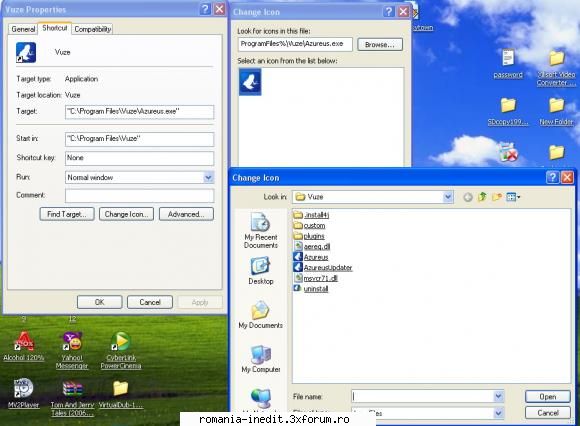Image resolution: width=580 pixels, height=426 pixels.
Task: Click the Comment text field
Action: (x=139, y=196)
